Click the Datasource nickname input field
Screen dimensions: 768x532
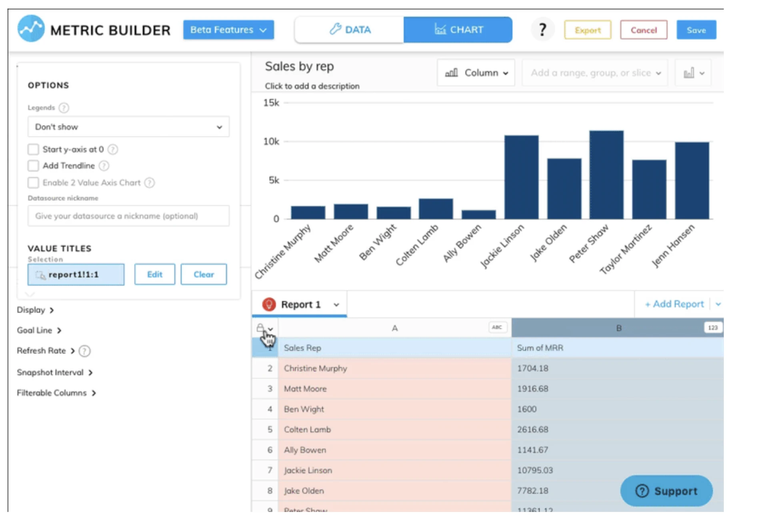click(x=128, y=216)
